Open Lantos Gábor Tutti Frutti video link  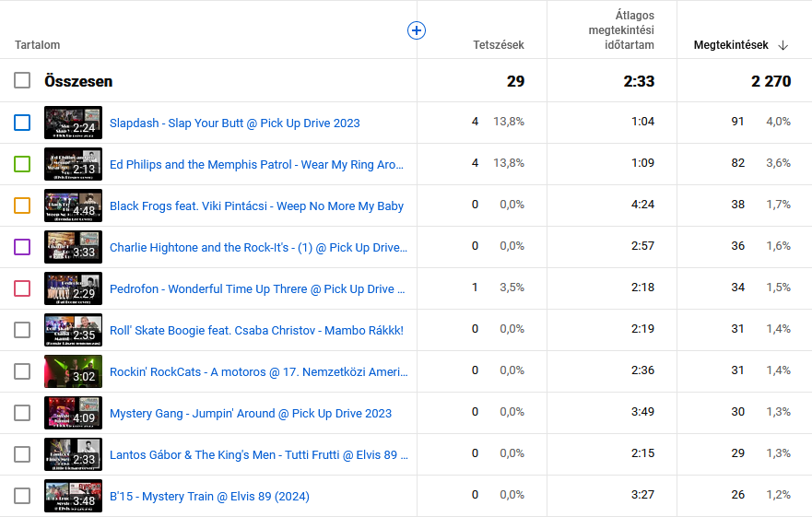click(258, 454)
